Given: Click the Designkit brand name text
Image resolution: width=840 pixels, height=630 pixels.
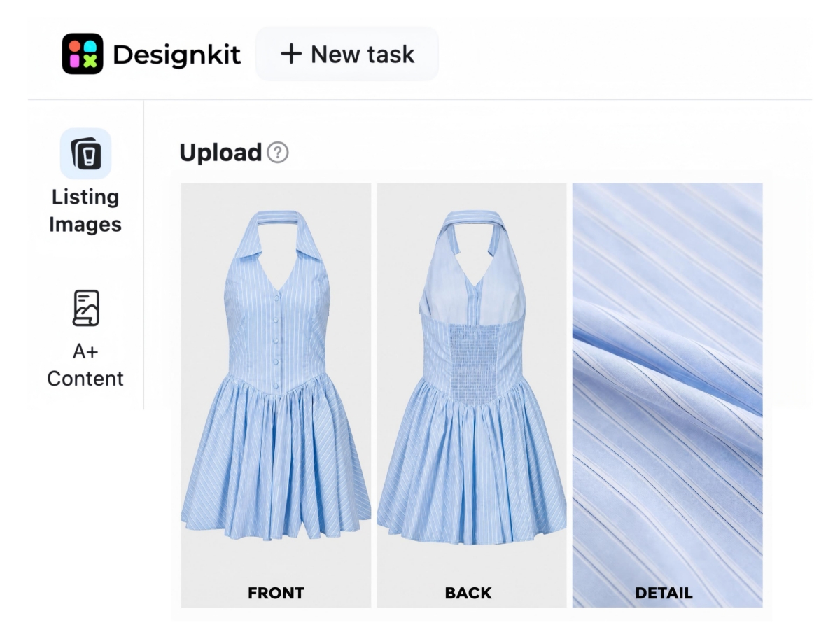Looking at the screenshot, I should coord(176,55).
